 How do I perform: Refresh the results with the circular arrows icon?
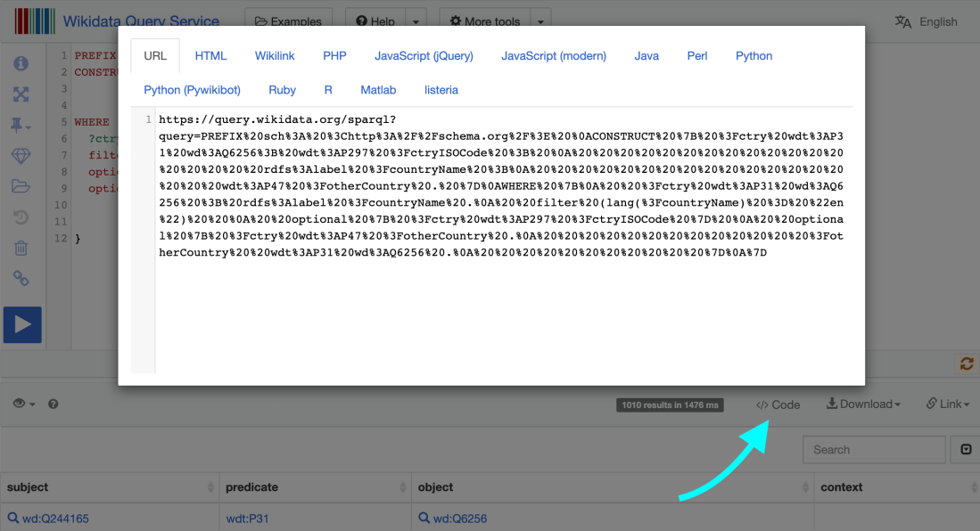967,364
